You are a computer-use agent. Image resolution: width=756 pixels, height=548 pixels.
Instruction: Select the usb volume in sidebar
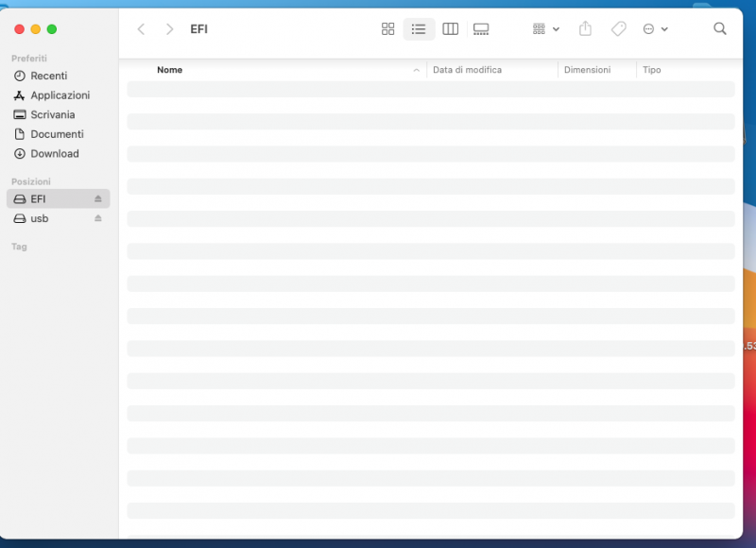[x=59, y=219]
